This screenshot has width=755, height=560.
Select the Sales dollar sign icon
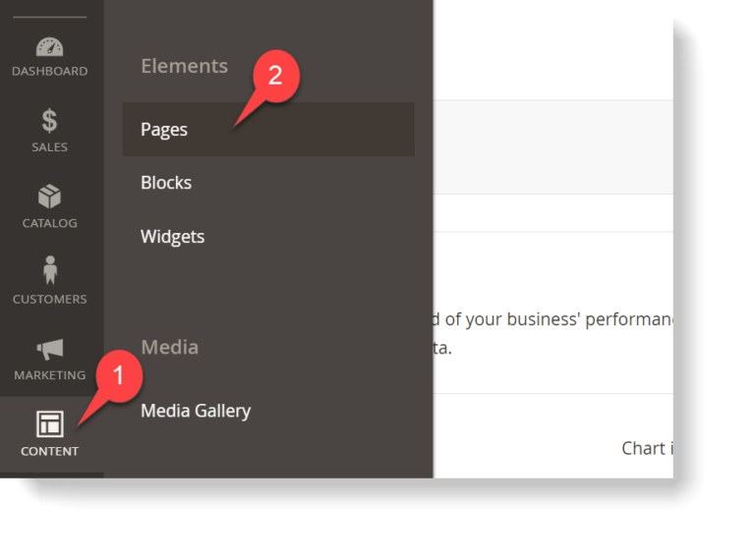[49, 120]
